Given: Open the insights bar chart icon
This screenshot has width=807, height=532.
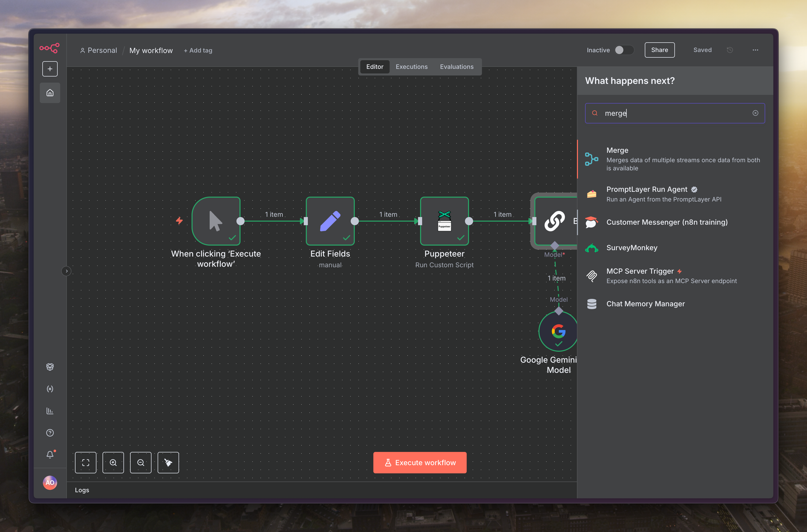Looking at the screenshot, I should [50, 411].
